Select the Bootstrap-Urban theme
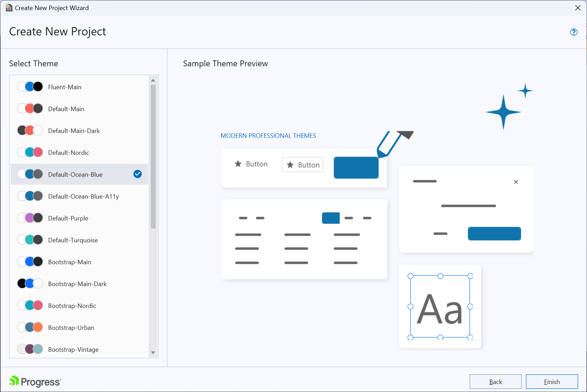 tap(71, 327)
